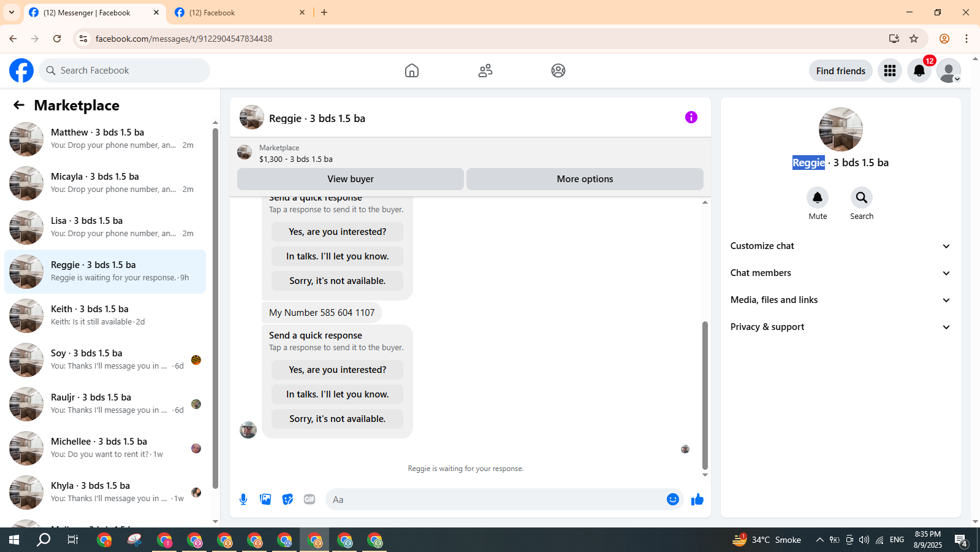Open the Michellee conversation

(105, 448)
